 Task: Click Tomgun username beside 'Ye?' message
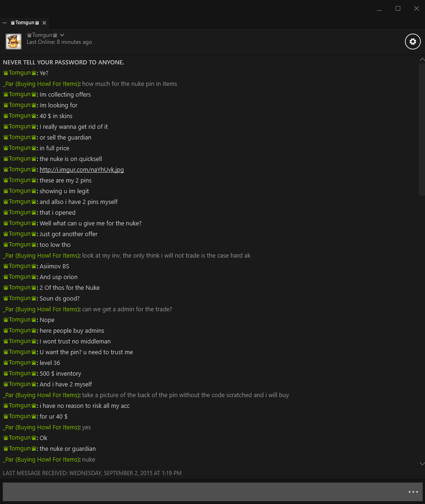coord(20,73)
